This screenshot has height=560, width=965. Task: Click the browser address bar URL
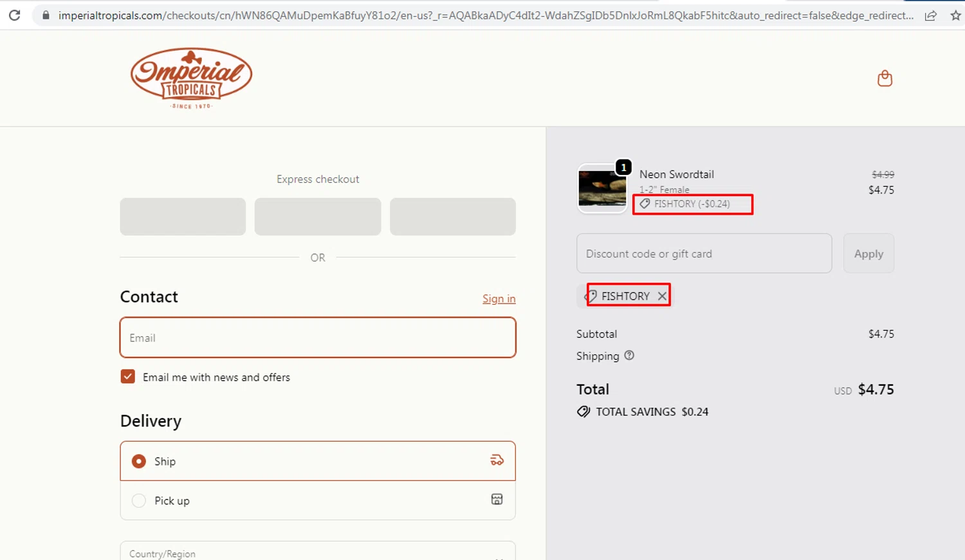pos(486,15)
